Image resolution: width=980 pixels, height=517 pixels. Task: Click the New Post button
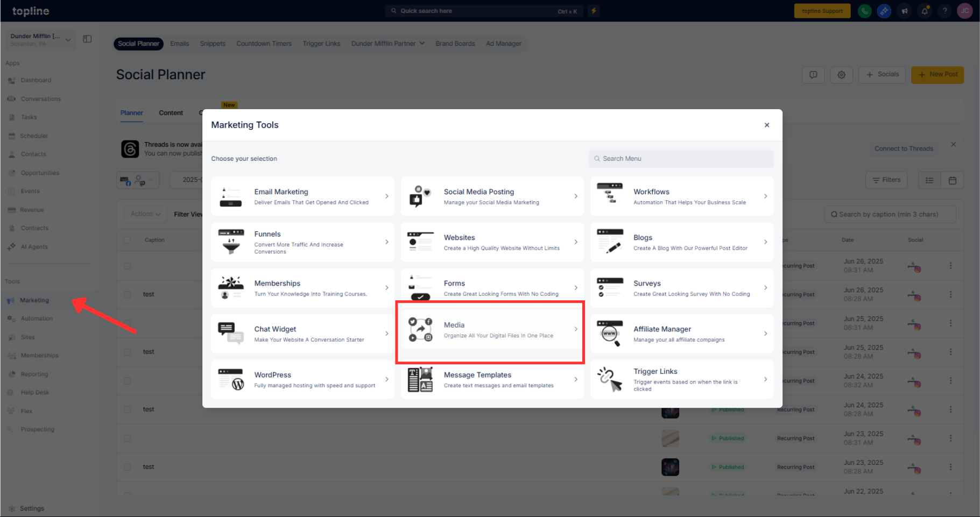click(937, 75)
